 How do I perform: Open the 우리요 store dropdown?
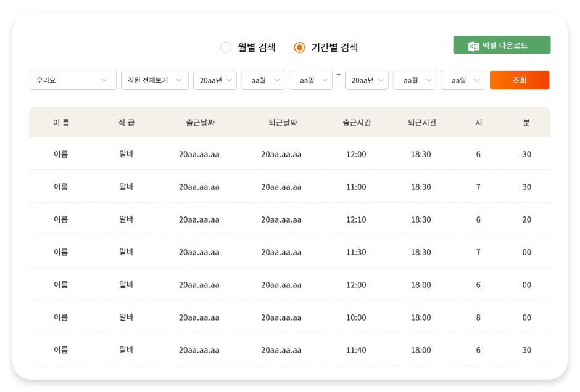point(73,80)
